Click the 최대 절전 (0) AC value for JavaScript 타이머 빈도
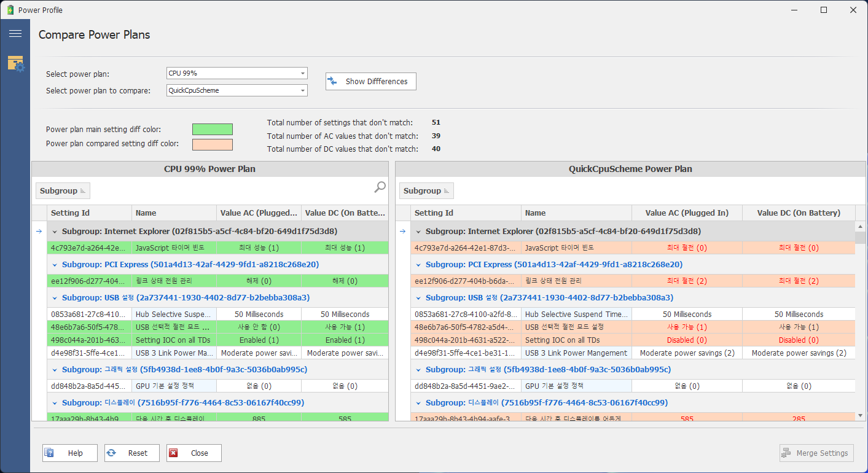868x473 pixels. click(x=687, y=248)
